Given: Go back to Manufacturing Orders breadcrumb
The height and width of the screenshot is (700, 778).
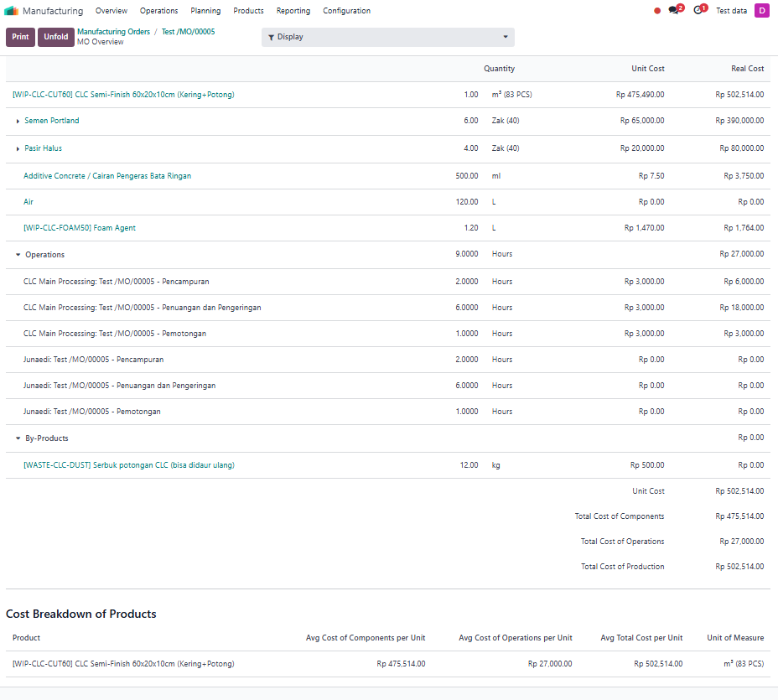Looking at the screenshot, I should pos(114,32).
